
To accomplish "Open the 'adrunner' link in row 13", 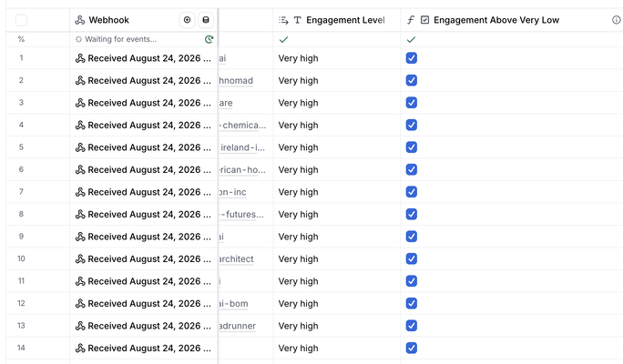I will pyautogui.click(x=238, y=326).
